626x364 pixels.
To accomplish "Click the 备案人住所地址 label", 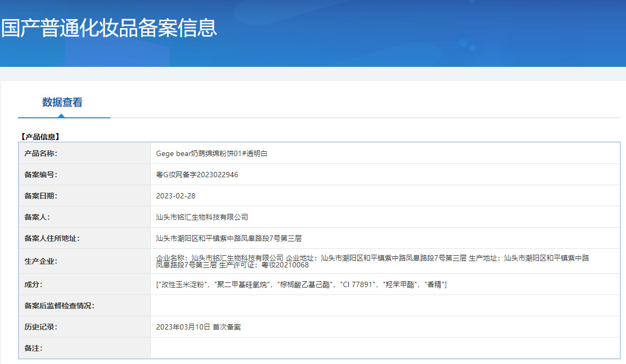I will point(52,238).
